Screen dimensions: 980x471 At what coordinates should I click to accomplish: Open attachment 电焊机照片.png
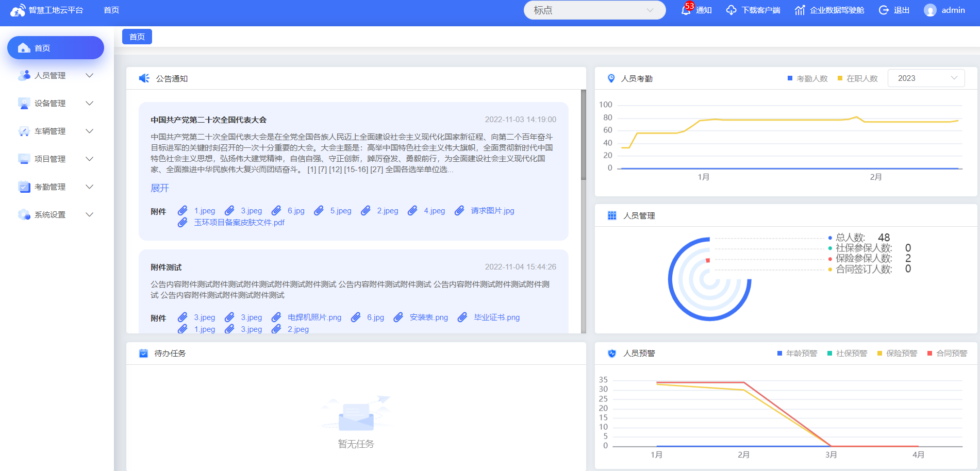coord(314,317)
